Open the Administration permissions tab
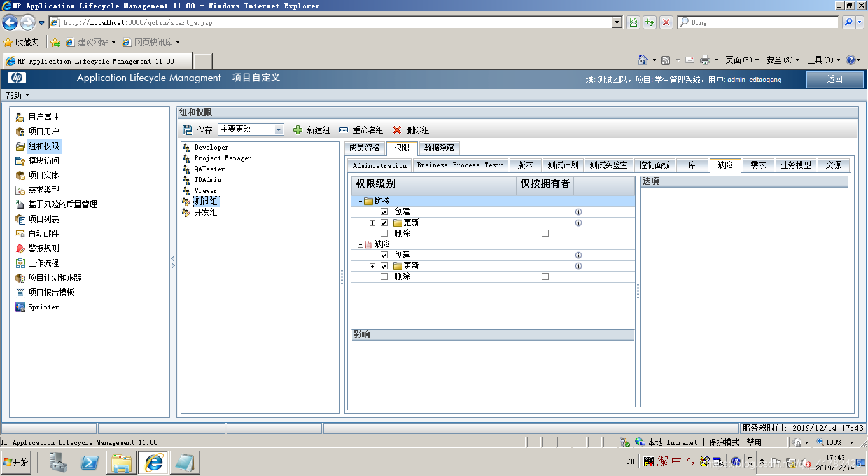The width and height of the screenshot is (868, 476). pos(380,165)
